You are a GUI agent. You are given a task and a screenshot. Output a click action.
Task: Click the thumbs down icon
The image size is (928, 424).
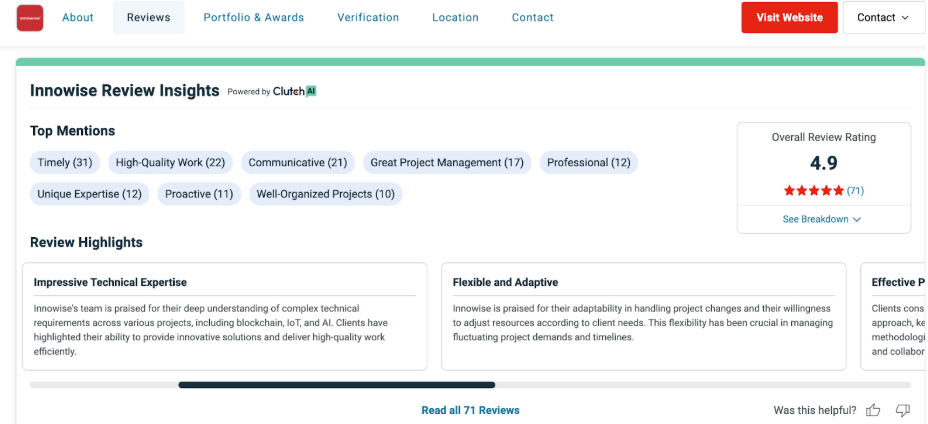(903, 410)
